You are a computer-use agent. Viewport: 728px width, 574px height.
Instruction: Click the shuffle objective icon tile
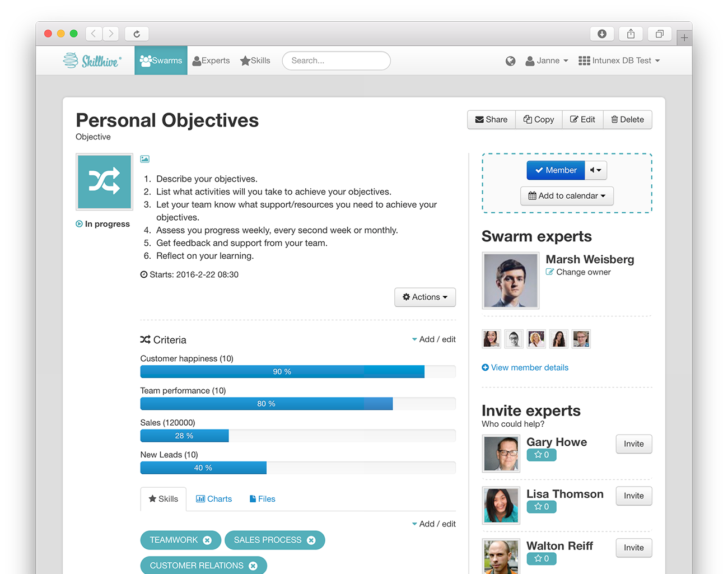105,182
